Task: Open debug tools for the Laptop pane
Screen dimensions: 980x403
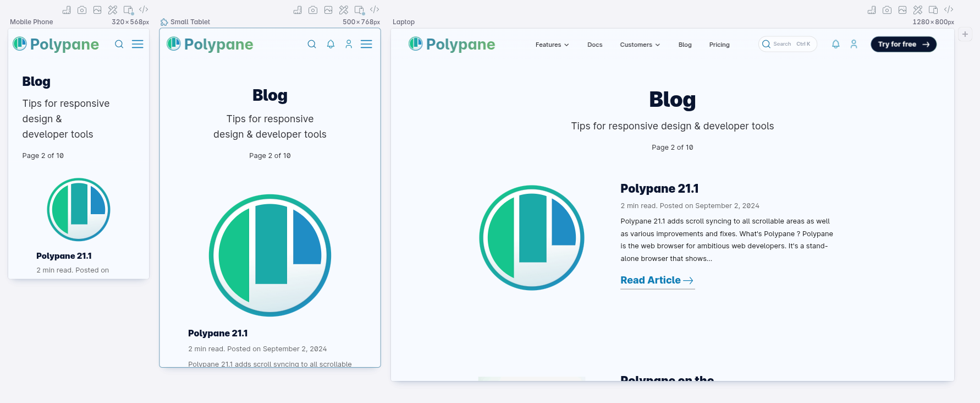Action: pyautogui.click(x=918, y=10)
